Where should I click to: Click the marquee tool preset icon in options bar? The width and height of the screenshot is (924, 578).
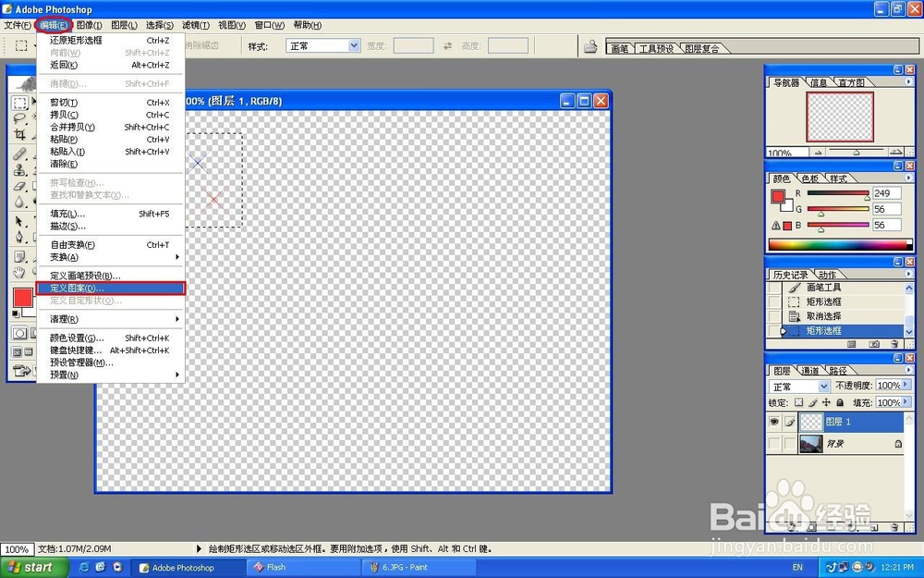(21, 46)
